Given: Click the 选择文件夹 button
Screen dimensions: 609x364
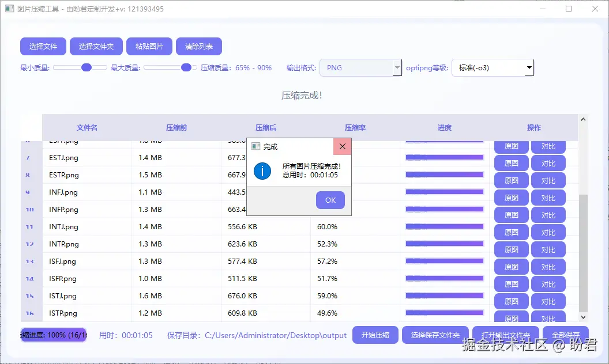Looking at the screenshot, I should [96, 47].
